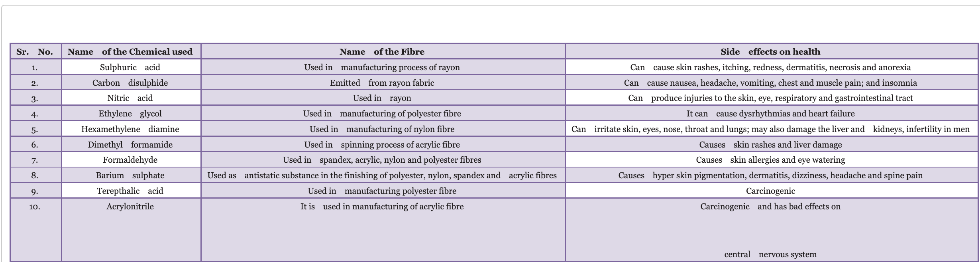Click the 'Name of the Fibre' header
Screen dimensions: 980x262
click(x=383, y=51)
